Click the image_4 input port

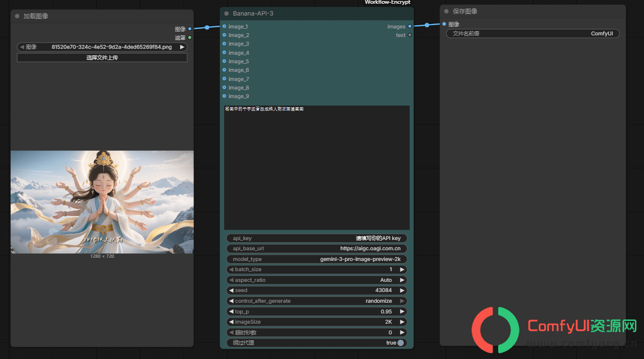tap(224, 53)
